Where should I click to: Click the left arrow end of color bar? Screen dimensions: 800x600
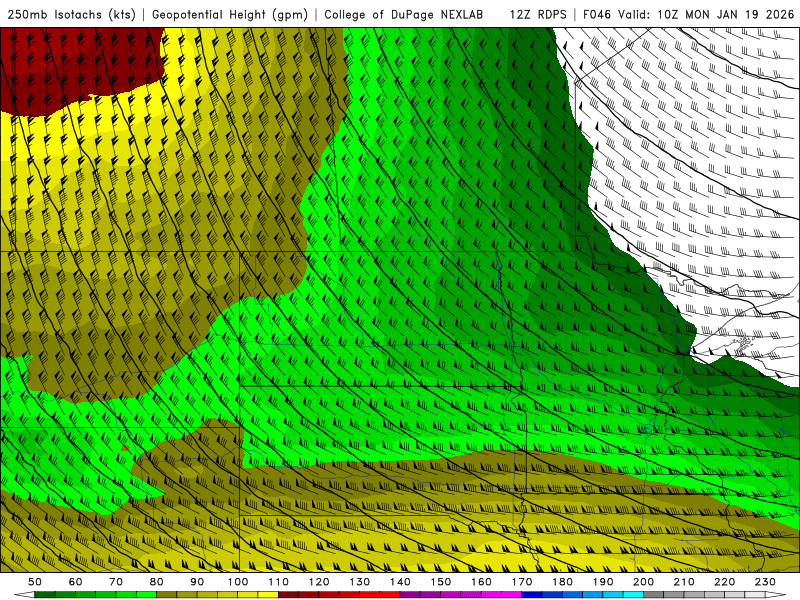click(x=24, y=595)
